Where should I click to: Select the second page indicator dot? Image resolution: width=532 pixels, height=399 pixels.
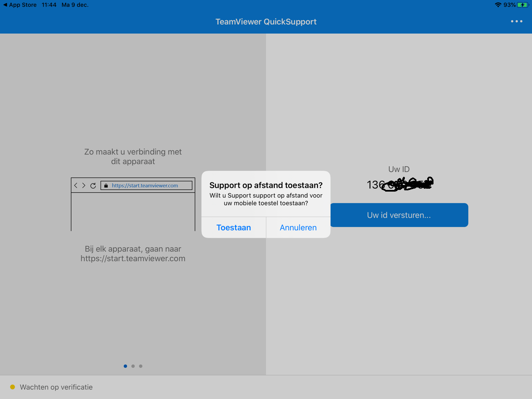pos(133,366)
